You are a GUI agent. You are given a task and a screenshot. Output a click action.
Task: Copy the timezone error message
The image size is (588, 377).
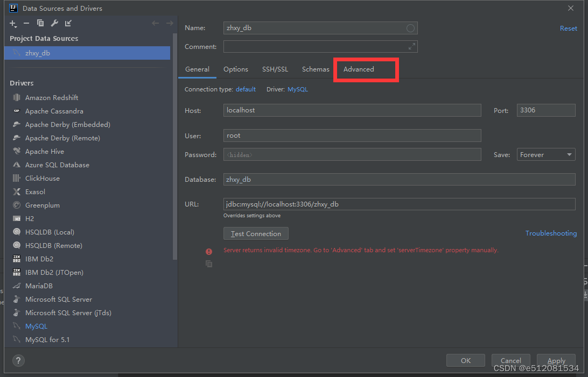click(209, 264)
